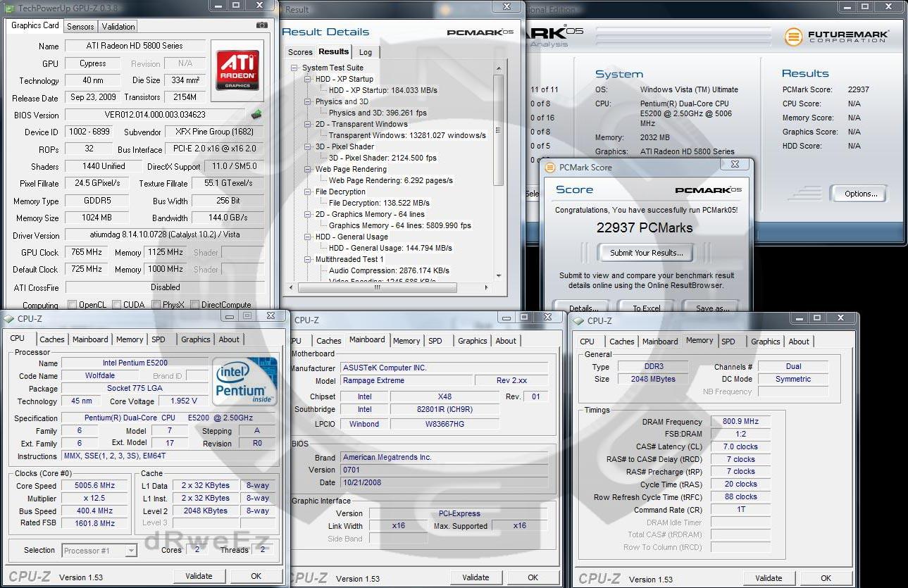Viewport: 908px width, 588px height.
Task: Collapse the 3D - Pixel Shader node
Action: [307, 146]
